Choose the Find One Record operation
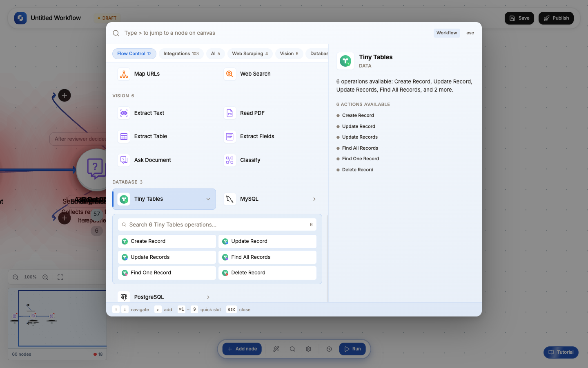The width and height of the screenshot is (588, 368). [x=167, y=273]
